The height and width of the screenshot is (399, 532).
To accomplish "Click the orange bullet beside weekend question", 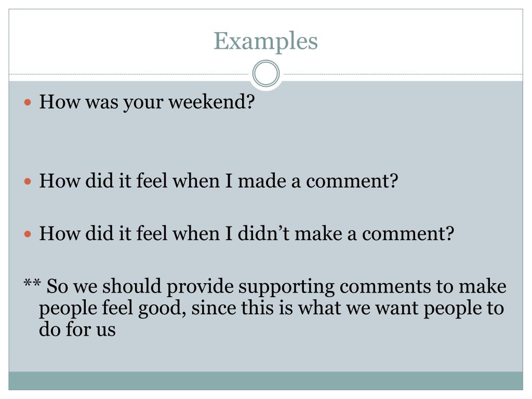I will tap(28, 102).
